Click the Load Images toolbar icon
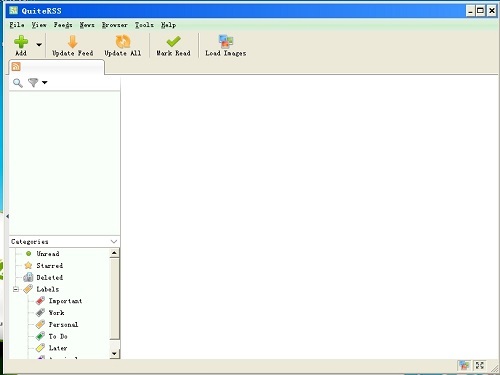 [226, 41]
